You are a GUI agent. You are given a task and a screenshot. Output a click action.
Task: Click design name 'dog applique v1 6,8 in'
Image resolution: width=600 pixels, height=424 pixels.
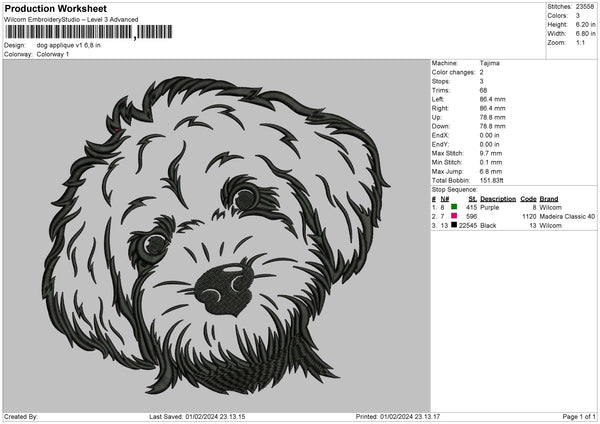tap(68, 45)
